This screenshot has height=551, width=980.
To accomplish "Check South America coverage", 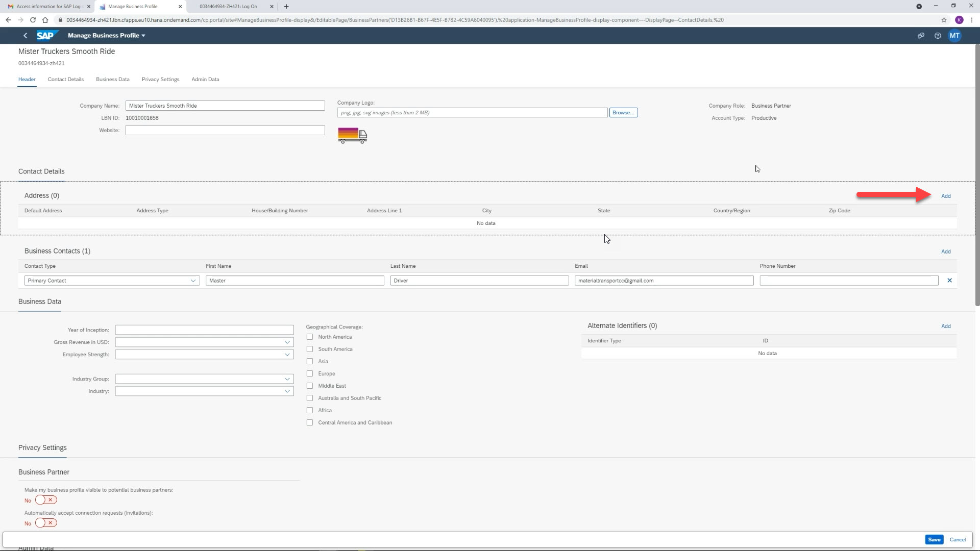I will click(310, 349).
